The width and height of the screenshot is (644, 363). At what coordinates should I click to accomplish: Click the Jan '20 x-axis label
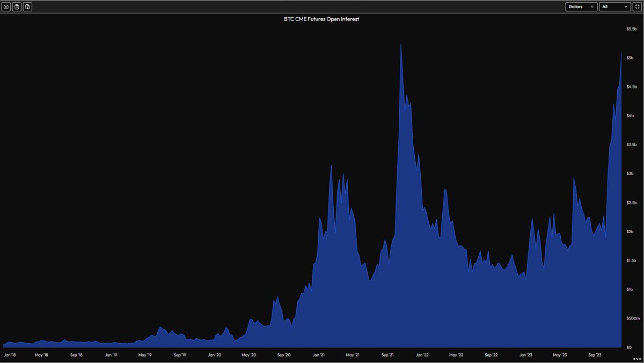(x=215, y=355)
